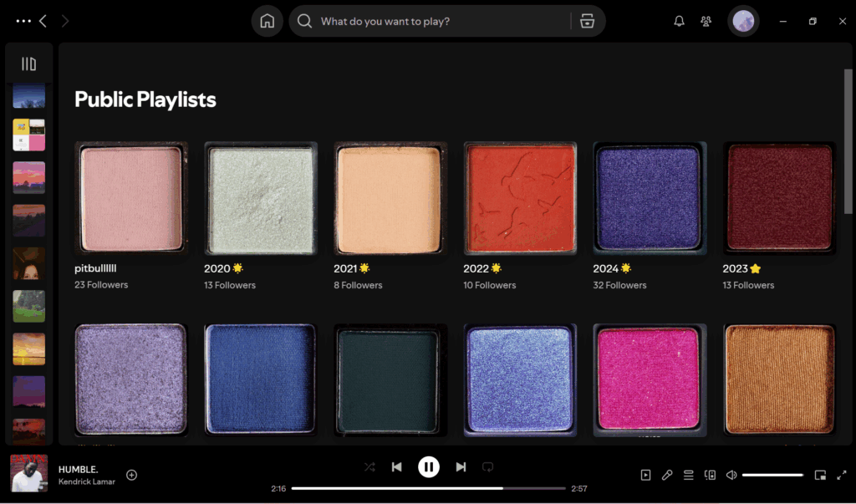Click Kendrick Lamar artist link
Viewport: 856px width, 504px height.
coord(87,481)
